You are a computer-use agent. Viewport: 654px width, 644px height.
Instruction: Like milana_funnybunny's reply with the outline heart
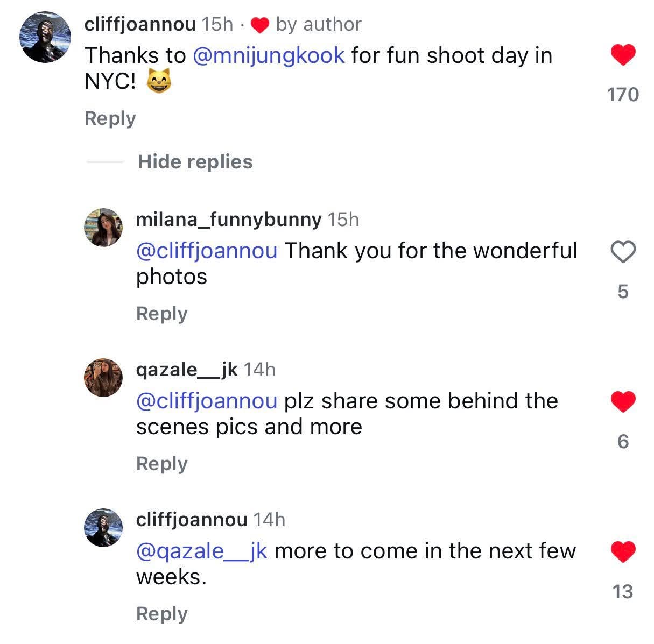[623, 251]
